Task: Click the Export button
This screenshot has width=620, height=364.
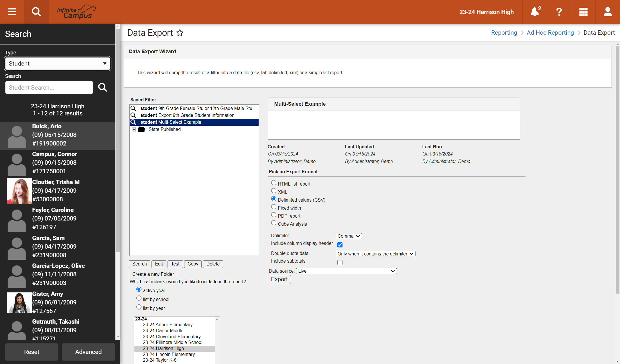Action: pyautogui.click(x=279, y=280)
